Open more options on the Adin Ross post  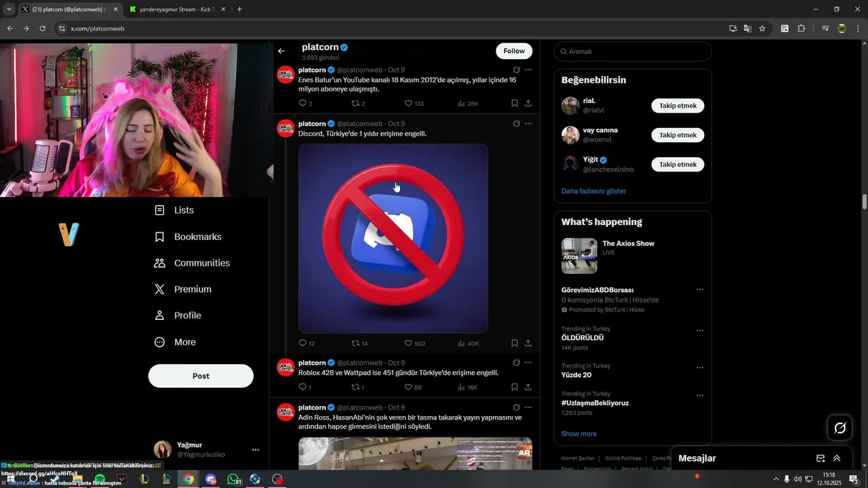tap(528, 407)
